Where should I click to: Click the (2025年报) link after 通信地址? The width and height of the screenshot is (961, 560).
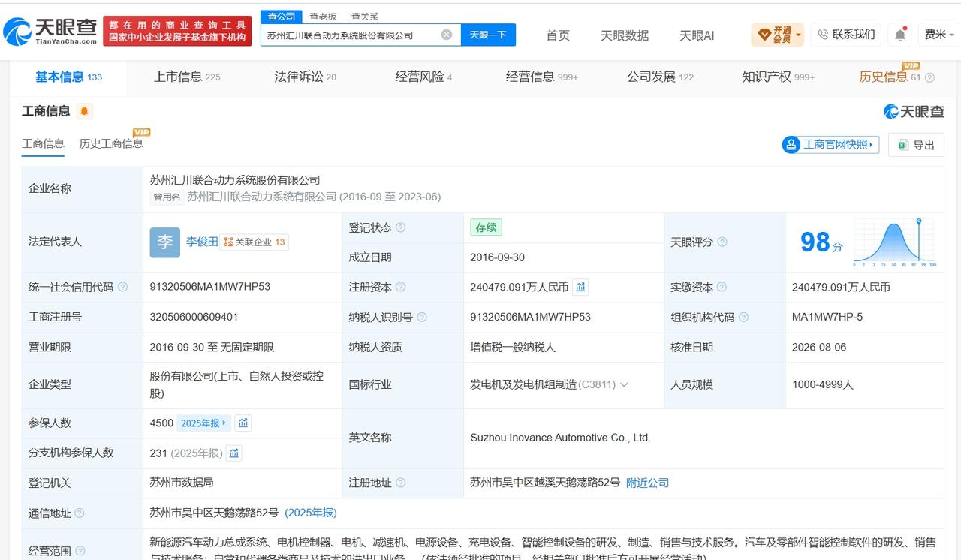[x=311, y=513]
